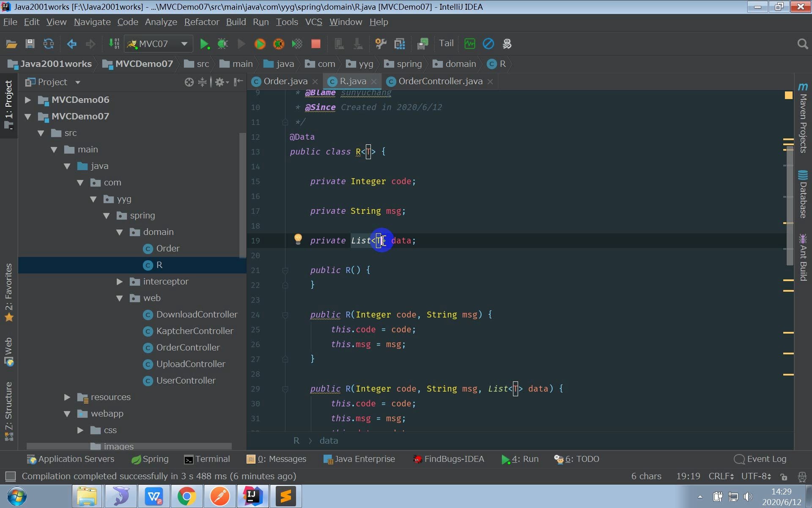Switch to the OrderController.java tab
This screenshot has height=508, width=812.
[440, 81]
